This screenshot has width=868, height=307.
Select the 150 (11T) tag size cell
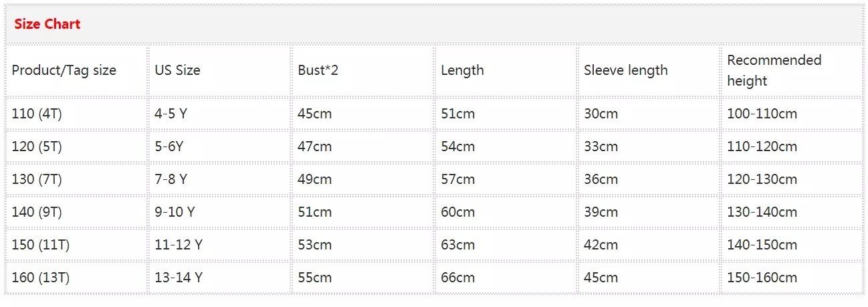(x=41, y=245)
